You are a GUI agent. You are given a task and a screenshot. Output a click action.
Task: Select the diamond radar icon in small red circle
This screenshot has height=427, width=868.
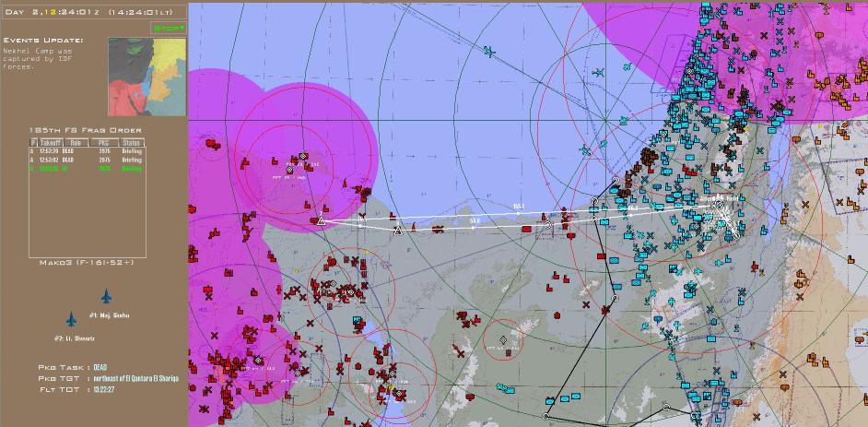coord(503,340)
